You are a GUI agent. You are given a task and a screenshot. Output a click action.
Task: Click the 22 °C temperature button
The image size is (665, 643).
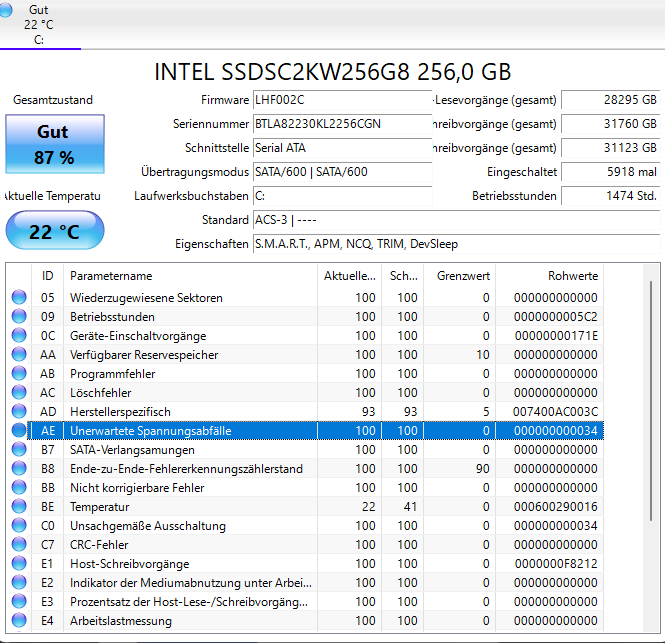[55, 230]
